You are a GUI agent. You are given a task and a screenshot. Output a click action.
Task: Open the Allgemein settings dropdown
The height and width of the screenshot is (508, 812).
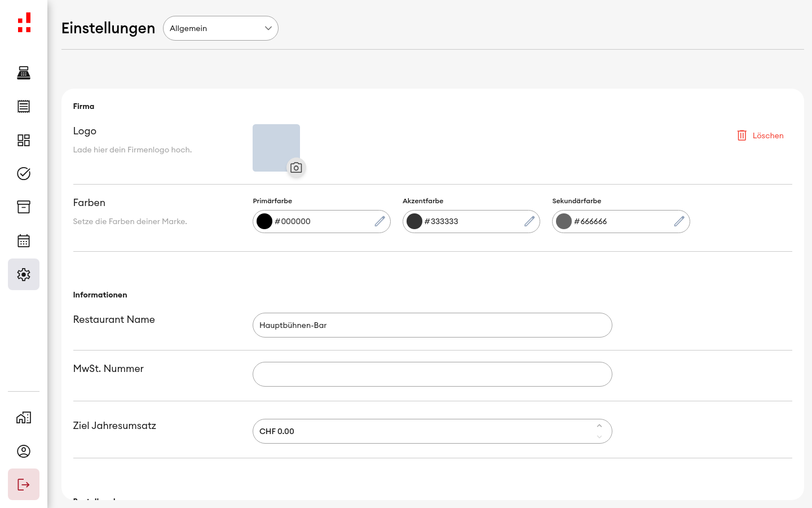220,28
